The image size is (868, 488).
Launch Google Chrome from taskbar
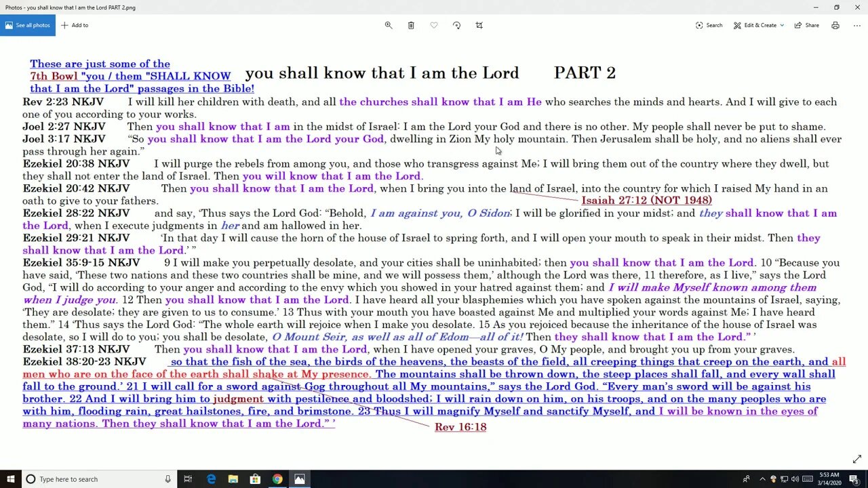(x=277, y=479)
